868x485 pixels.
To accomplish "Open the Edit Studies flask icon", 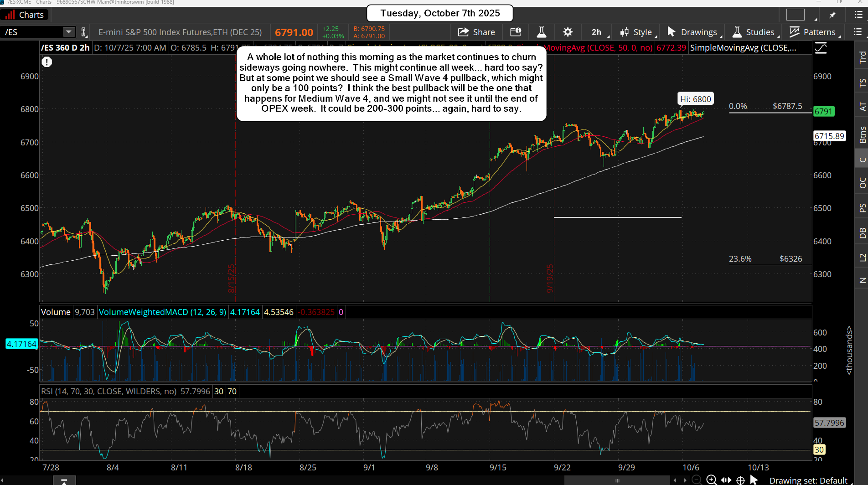I will 541,32.
